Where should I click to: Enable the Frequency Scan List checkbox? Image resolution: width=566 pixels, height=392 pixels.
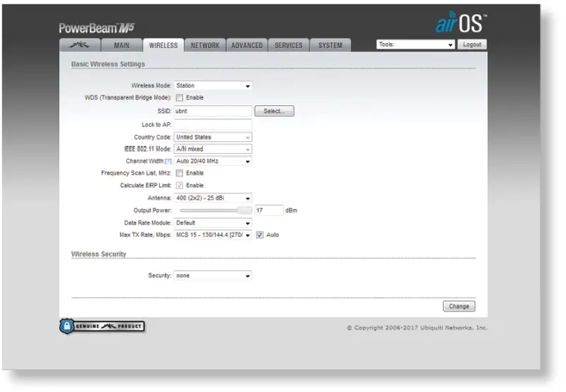pyautogui.click(x=179, y=173)
